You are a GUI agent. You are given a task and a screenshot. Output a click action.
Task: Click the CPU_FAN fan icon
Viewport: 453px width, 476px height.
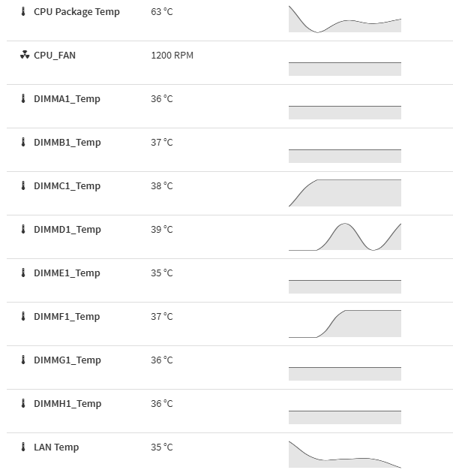24,56
